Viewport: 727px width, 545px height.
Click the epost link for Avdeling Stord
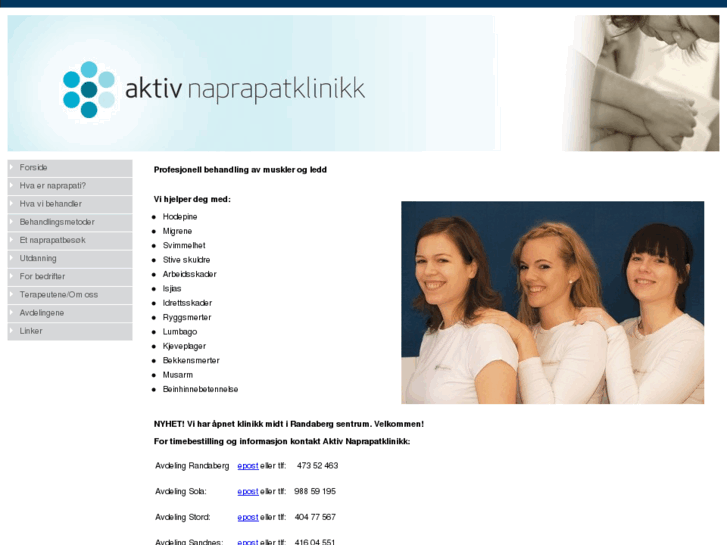[x=248, y=517]
